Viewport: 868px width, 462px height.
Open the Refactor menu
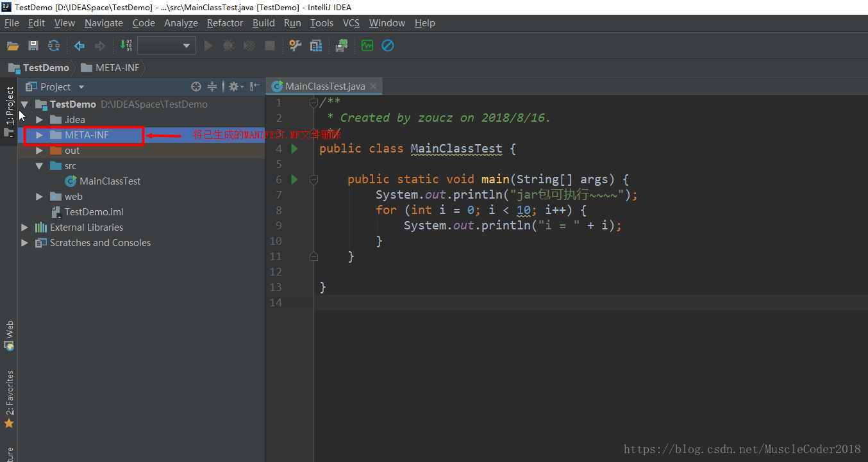pyautogui.click(x=224, y=23)
